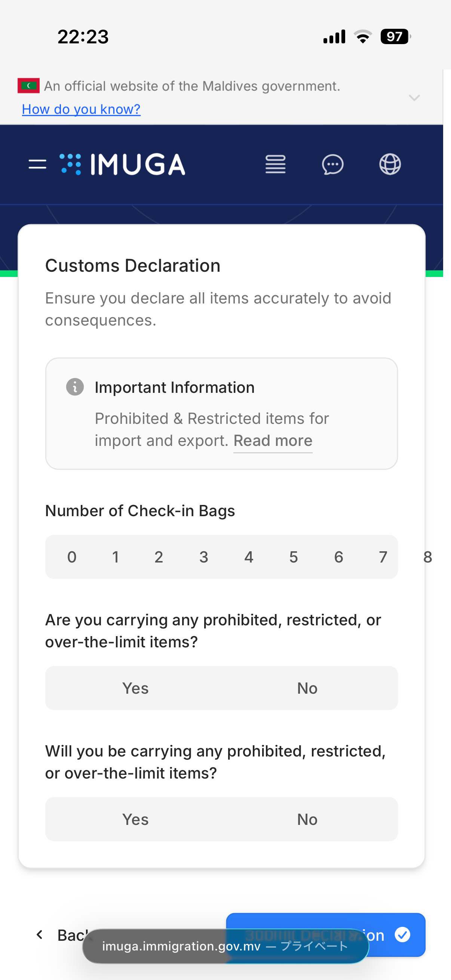Viewport: 451px width, 980px height.
Task: Choose 7 check-in bags
Action: tap(383, 557)
